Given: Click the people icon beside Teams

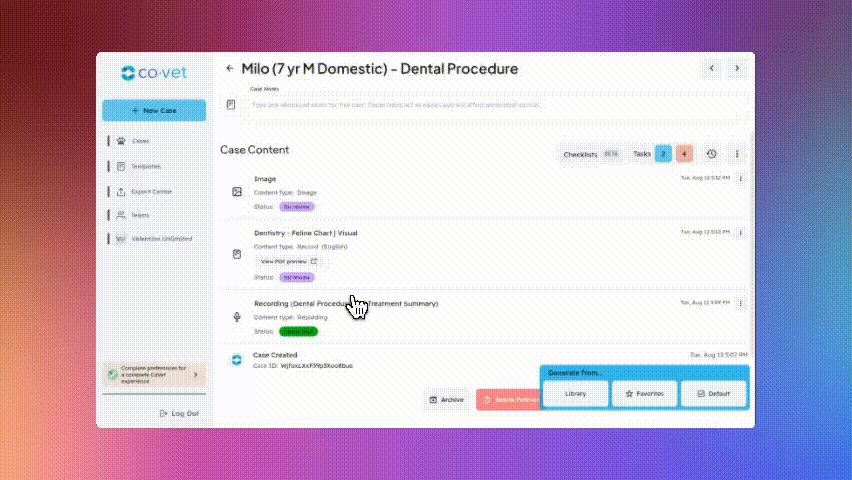Looking at the screenshot, I should [x=121, y=215].
